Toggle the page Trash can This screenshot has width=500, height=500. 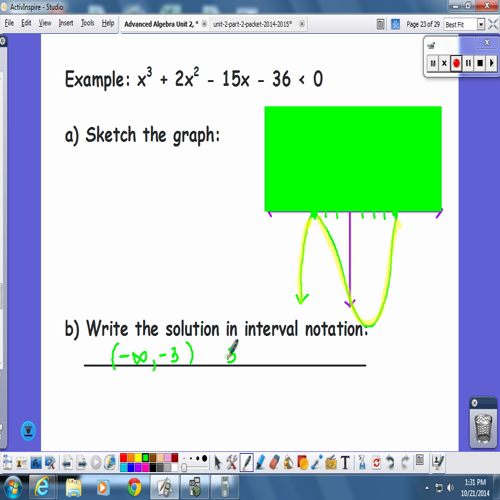[483, 428]
